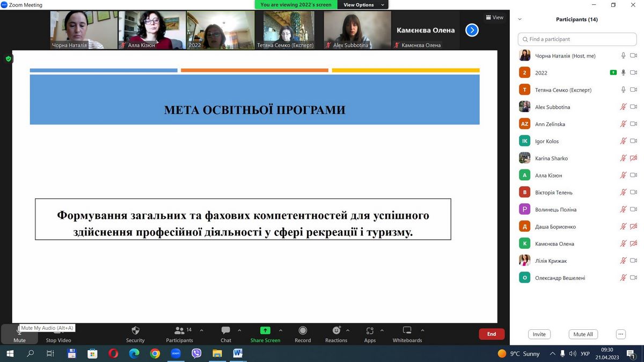Open the Security shield icon
This screenshot has height=362, width=644.
[x=135, y=331]
